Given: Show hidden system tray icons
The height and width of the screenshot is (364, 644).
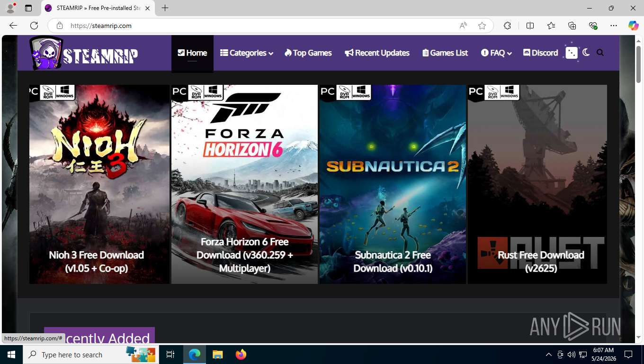Looking at the screenshot, I should (x=548, y=355).
